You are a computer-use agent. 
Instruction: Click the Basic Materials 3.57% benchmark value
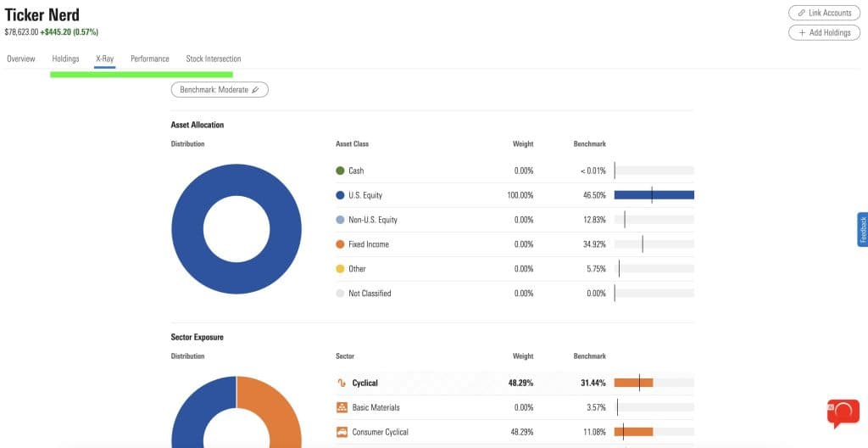click(596, 407)
